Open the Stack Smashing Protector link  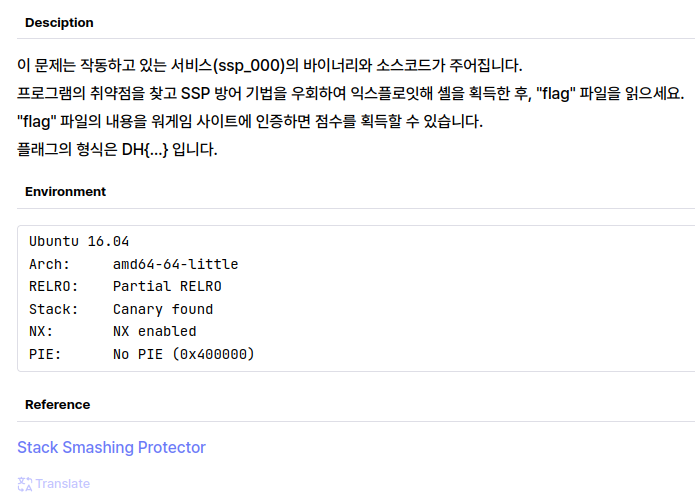(111, 448)
